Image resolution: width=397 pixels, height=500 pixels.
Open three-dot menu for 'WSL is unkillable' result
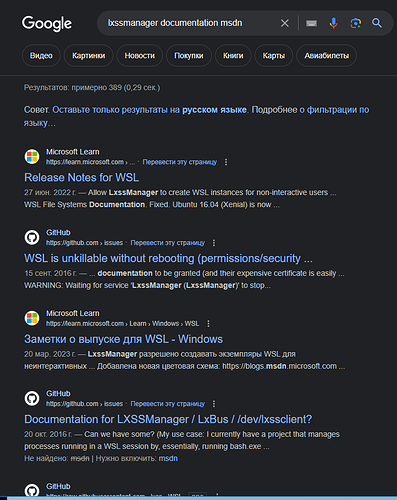(x=214, y=243)
